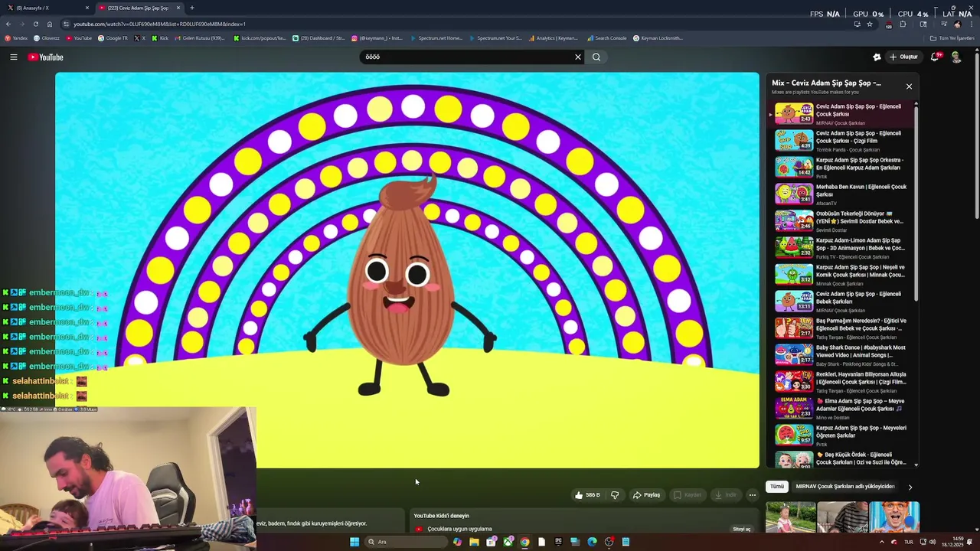980x551 pixels.
Task: Open the girl thumbnail below the chips
Action: (x=791, y=517)
